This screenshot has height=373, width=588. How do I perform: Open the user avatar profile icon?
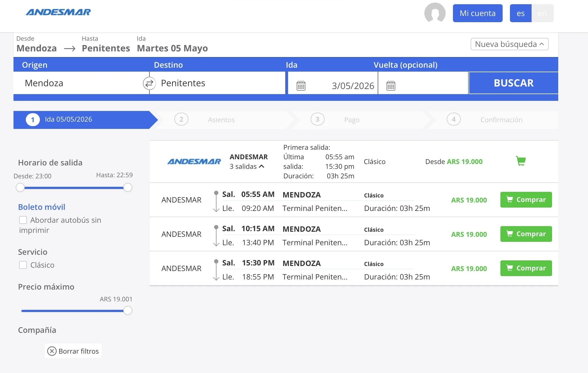[x=435, y=13]
